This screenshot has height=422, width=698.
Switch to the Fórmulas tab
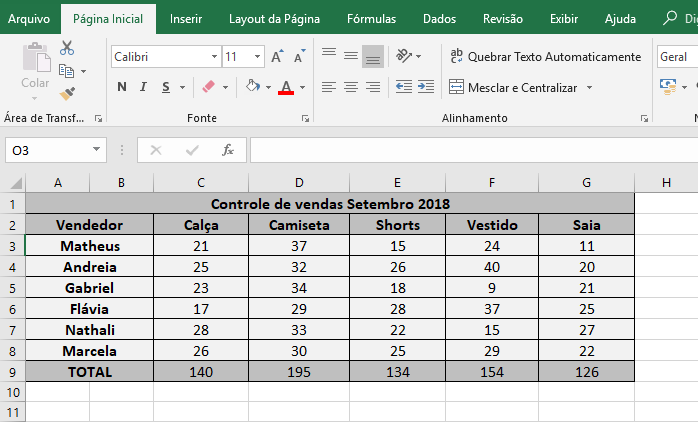[x=371, y=19]
